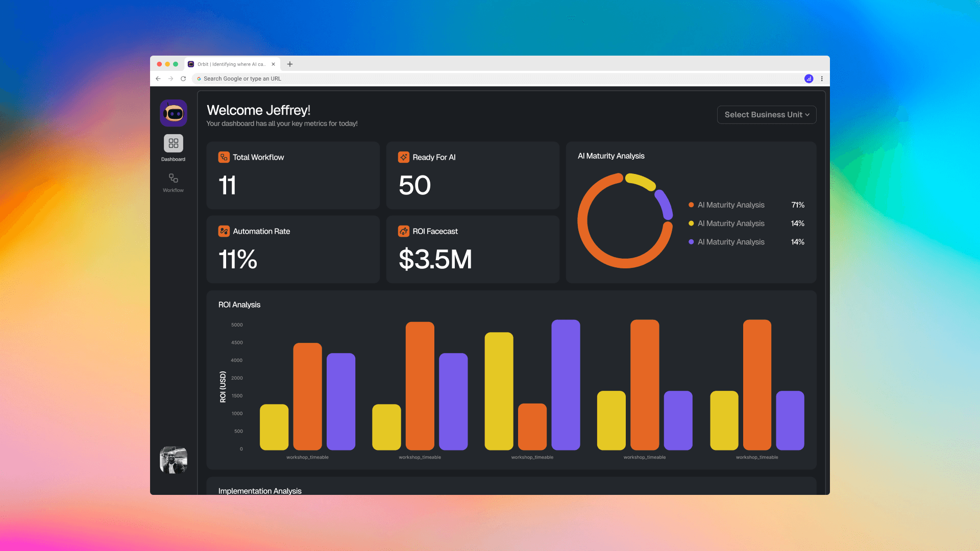Viewport: 980px width, 551px height.
Task: Open the browser three-dot menu
Action: (822, 79)
